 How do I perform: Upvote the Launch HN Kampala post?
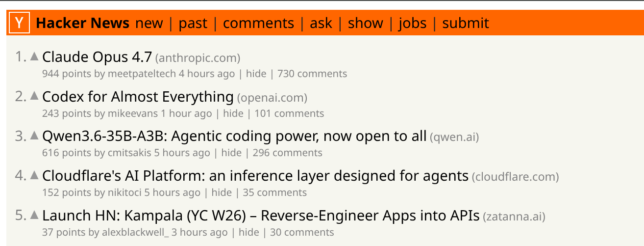click(34, 215)
